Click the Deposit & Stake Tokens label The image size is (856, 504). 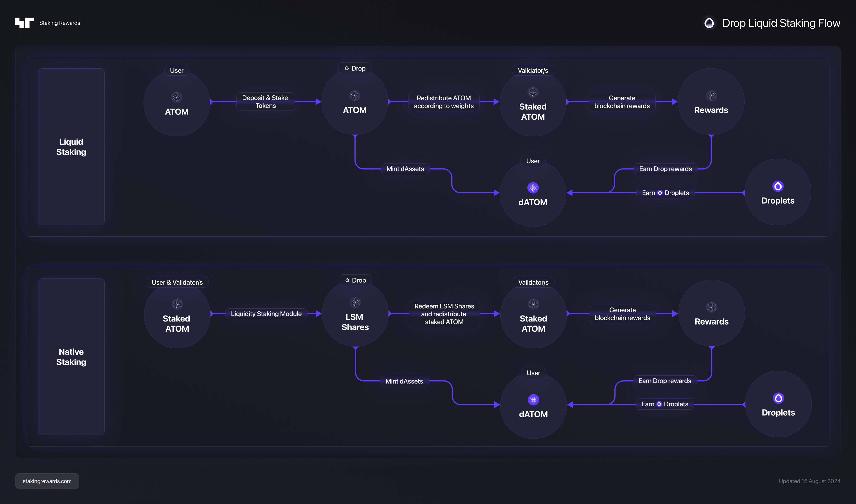(266, 101)
